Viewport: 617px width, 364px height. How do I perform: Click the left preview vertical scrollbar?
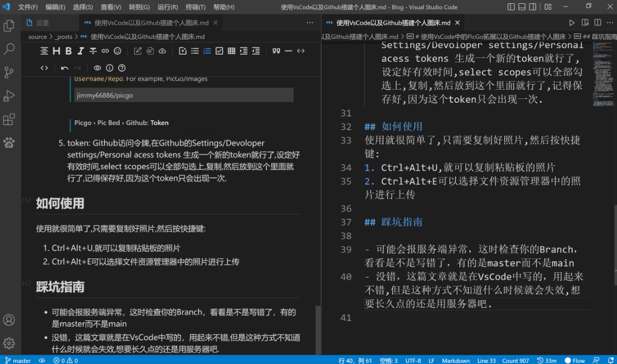pyautogui.click(x=318, y=330)
